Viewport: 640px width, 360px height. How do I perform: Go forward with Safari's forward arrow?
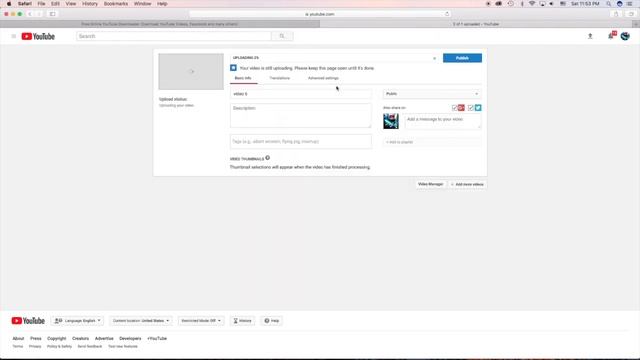[x=39, y=14]
